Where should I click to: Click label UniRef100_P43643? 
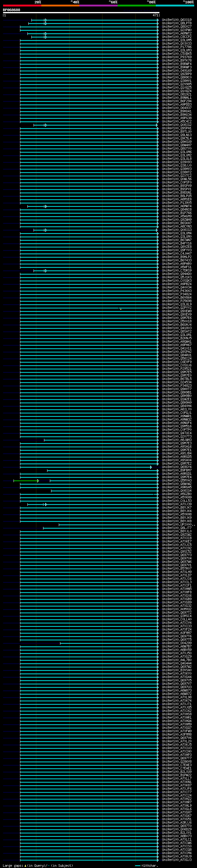pyautogui.click(x=177, y=291)
